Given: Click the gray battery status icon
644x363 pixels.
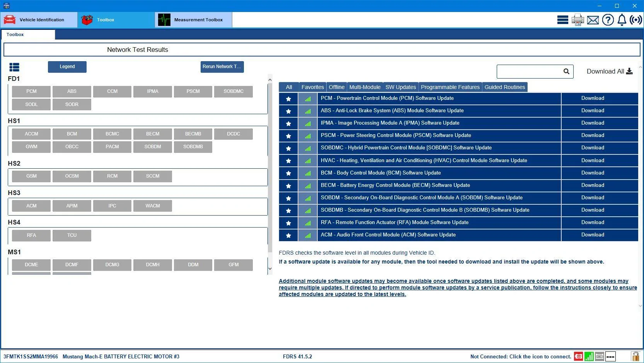Looking at the screenshot, I should (x=600, y=356).
